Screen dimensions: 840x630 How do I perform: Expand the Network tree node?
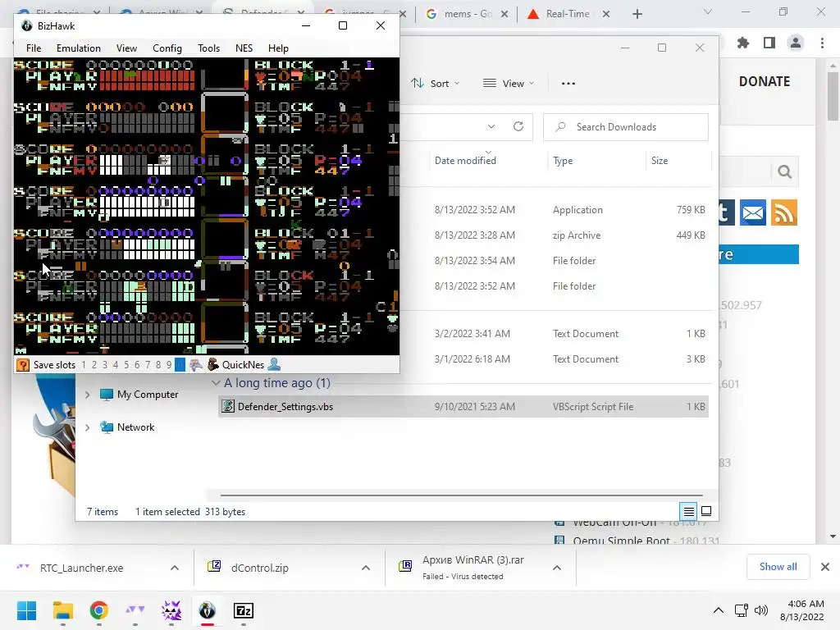pos(87,427)
